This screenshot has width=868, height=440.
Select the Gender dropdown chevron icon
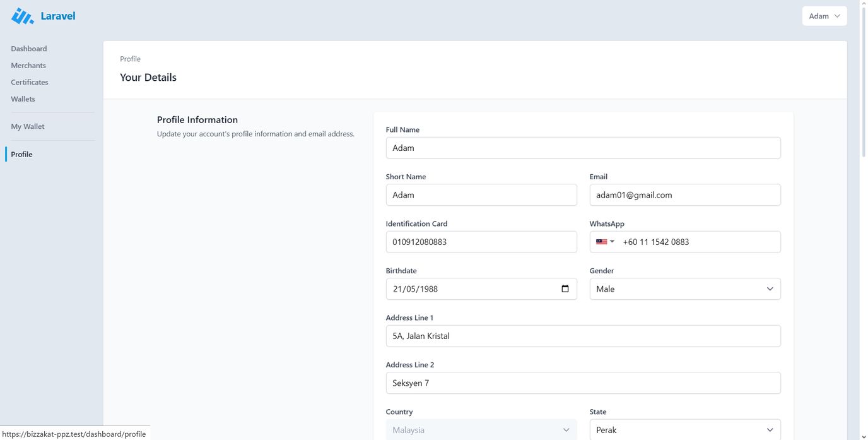(770, 288)
